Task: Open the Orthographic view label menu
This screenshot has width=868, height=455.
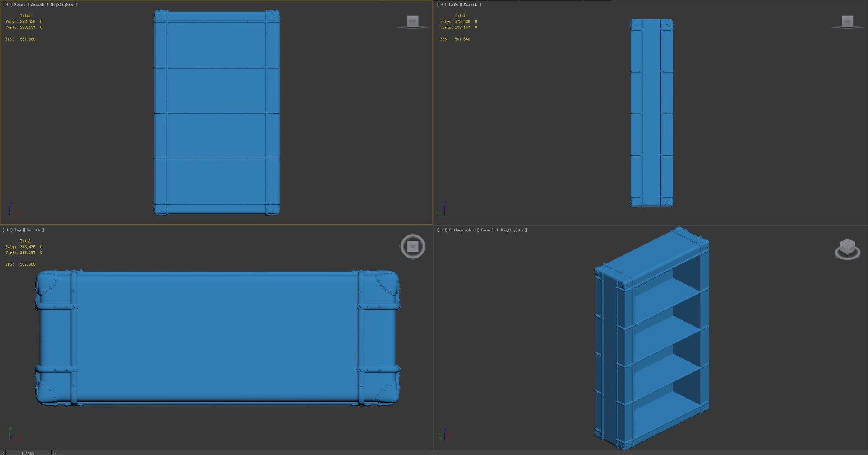Action: [x=462, y=230]
